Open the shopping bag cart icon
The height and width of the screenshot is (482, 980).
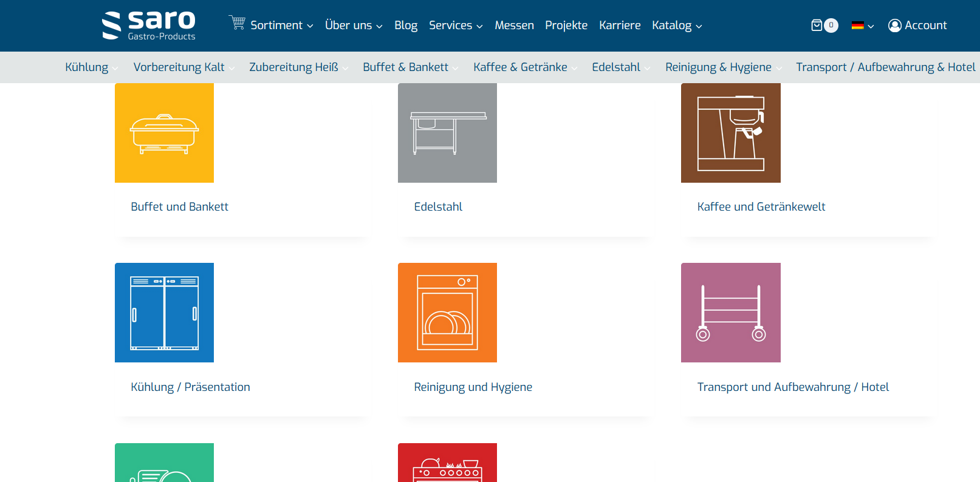(x=817, y=25)
